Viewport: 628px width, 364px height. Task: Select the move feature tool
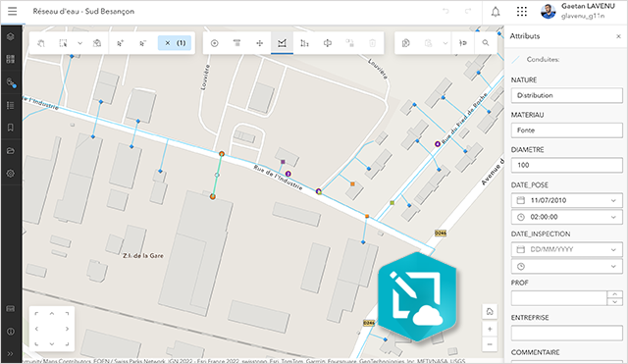[x=259, y=43]
